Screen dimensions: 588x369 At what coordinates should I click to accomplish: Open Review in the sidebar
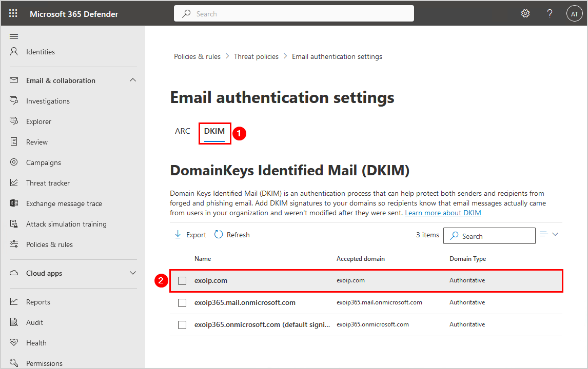37,142
